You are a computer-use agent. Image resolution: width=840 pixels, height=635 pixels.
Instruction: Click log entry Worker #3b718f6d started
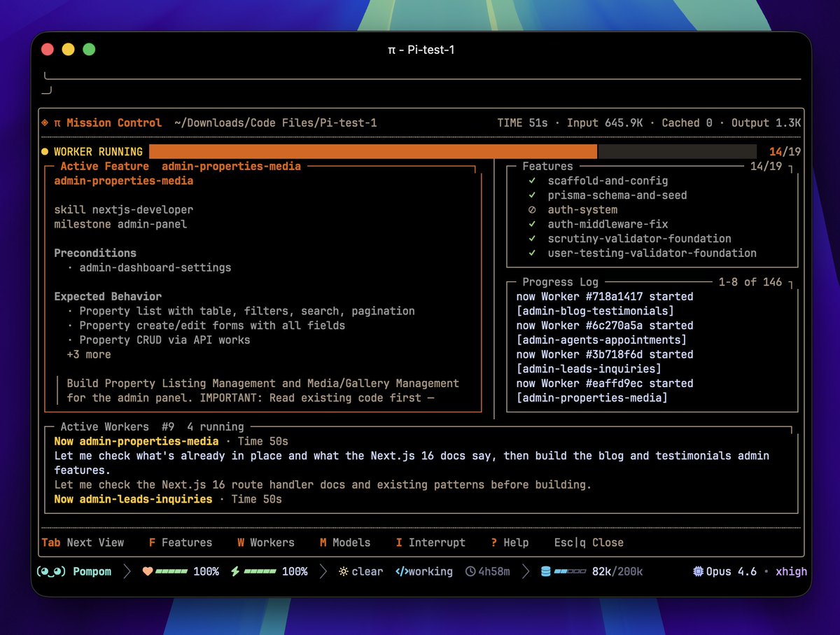(x=605, y=354)
